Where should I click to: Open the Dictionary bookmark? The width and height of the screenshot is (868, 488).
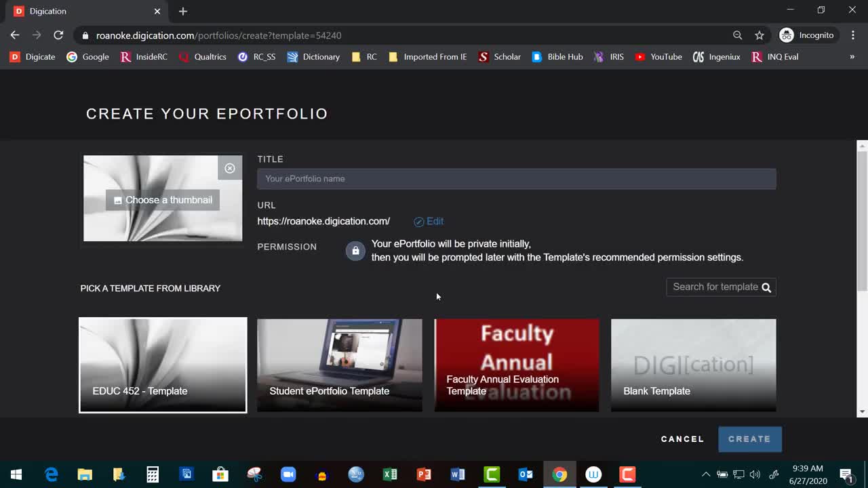tap(313, 57)
